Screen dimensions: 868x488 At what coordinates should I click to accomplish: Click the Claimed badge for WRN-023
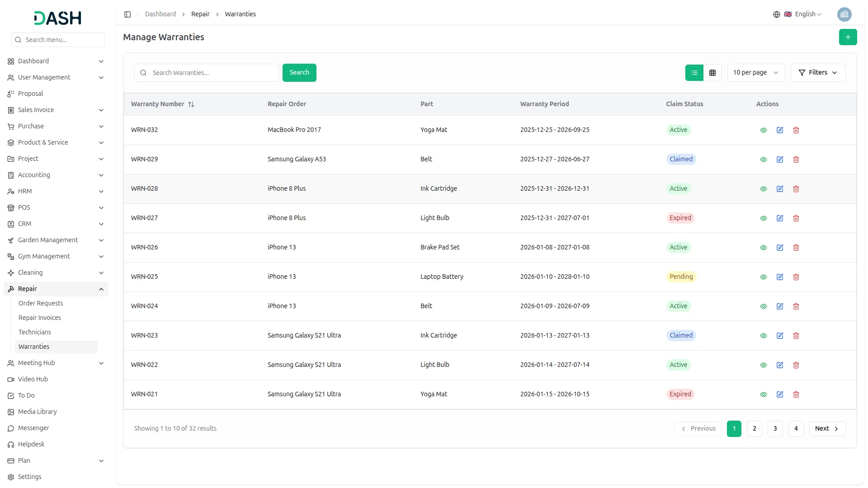coord(681,336)
